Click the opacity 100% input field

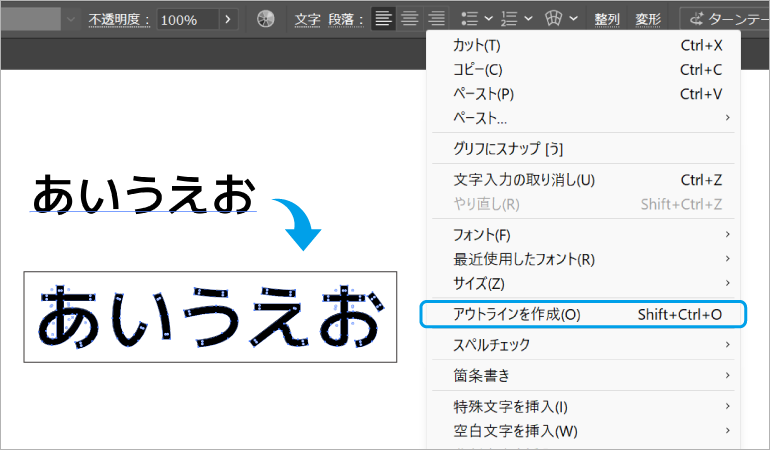pos(188,20)
